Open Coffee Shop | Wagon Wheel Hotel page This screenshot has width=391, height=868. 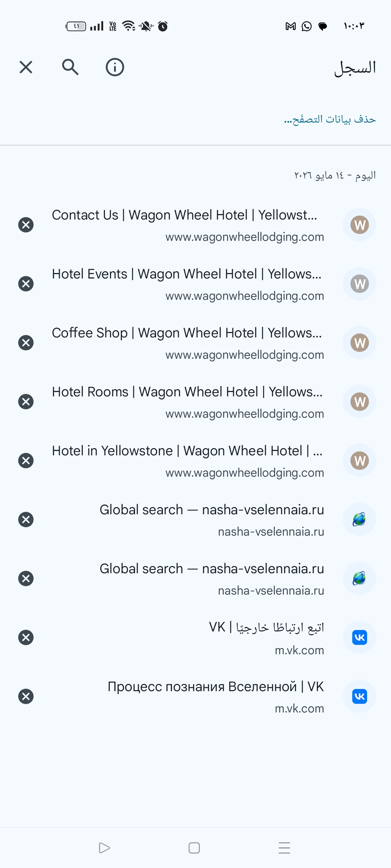188,343
